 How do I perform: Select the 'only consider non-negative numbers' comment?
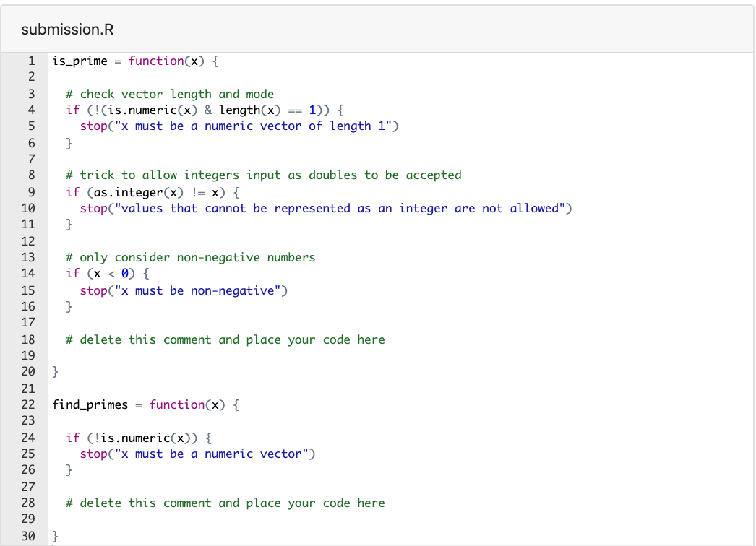191,257
